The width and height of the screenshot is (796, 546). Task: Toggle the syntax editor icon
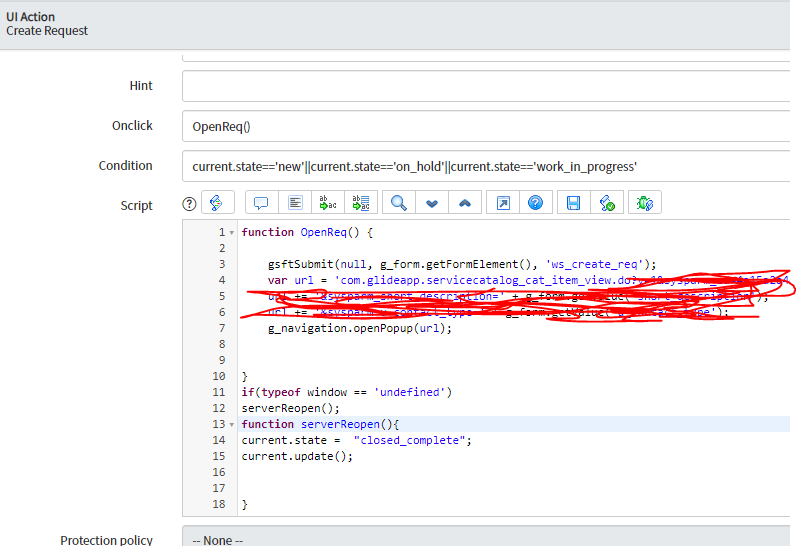click(x=218, y=203)
